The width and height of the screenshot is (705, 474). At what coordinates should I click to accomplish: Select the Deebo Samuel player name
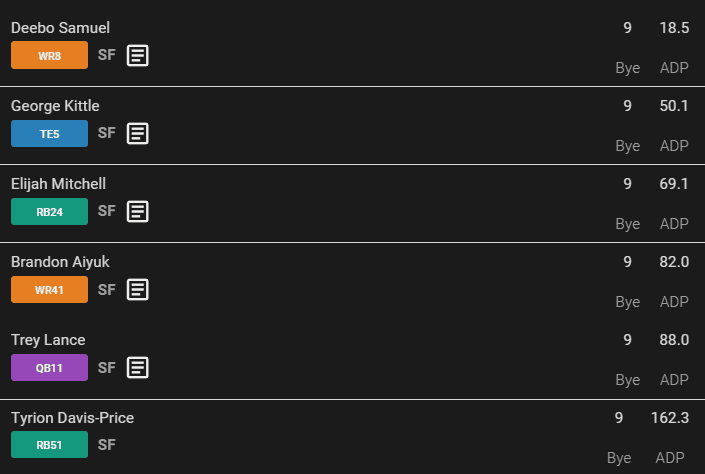[60, 28]
